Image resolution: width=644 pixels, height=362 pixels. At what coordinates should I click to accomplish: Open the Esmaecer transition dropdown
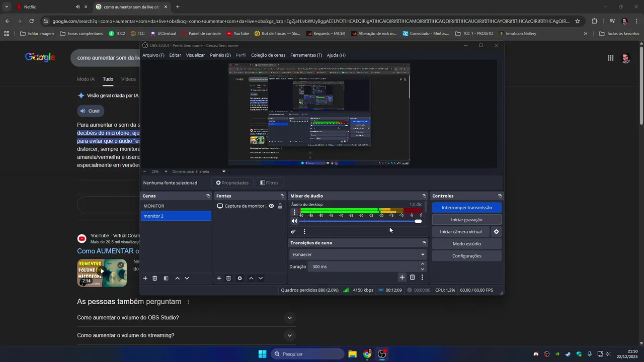[358, 254]
